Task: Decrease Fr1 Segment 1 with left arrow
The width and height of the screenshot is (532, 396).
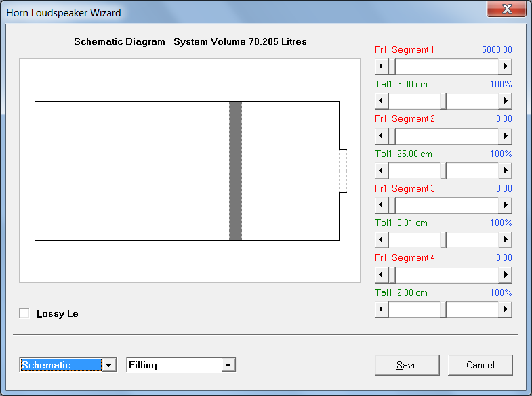Action: coord(382,66)
